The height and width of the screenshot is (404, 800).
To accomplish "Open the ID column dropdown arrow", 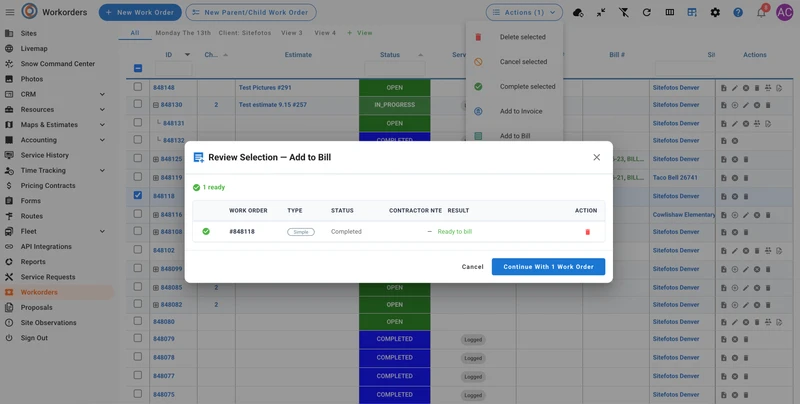I will tap(187, 55).
